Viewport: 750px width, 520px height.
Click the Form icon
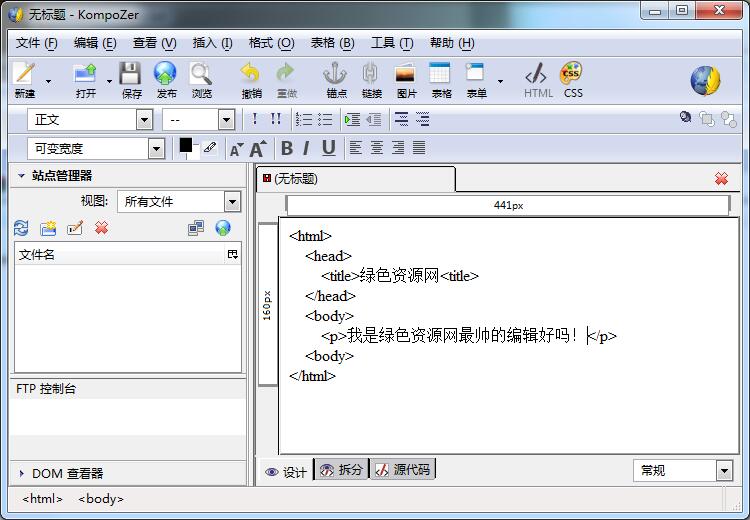point(475,73)
